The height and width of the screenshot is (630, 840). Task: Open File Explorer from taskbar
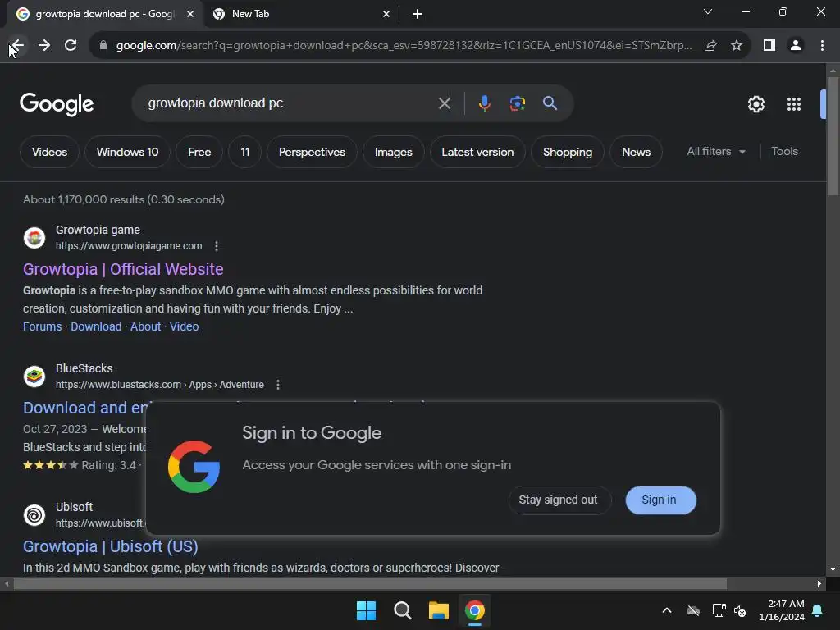click(438, 610)
